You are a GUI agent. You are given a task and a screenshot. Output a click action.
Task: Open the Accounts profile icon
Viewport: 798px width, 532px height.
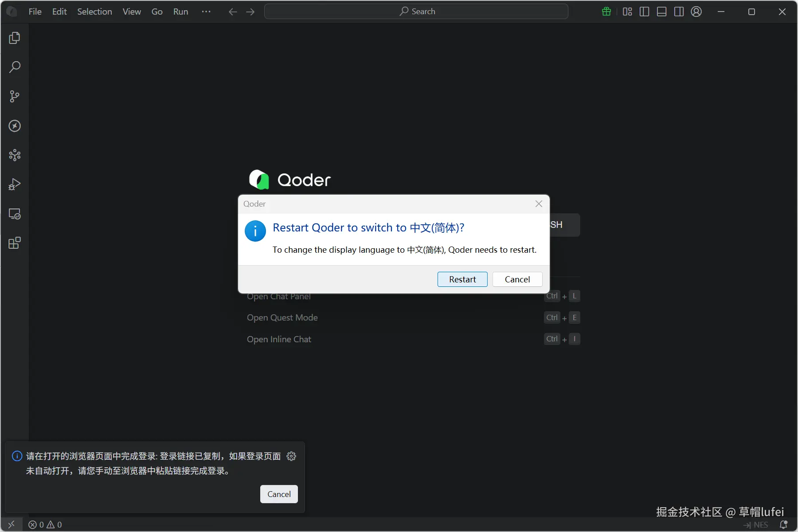click(696, 12)
